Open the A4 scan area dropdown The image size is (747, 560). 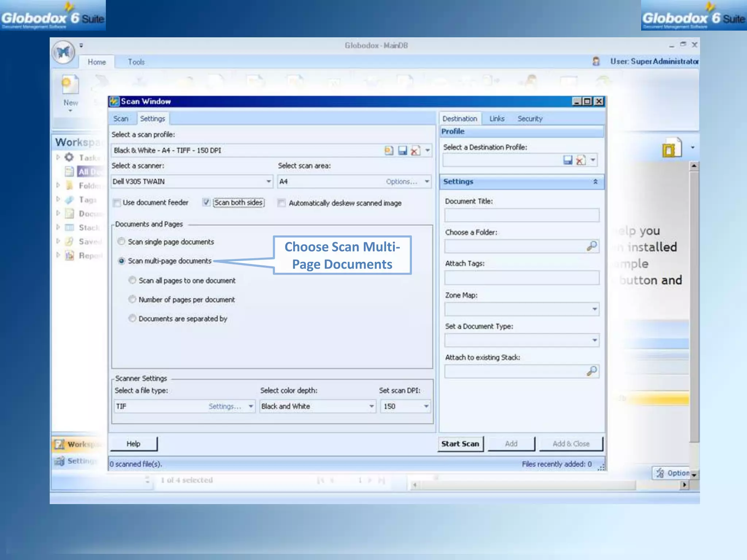click(426, 181)
